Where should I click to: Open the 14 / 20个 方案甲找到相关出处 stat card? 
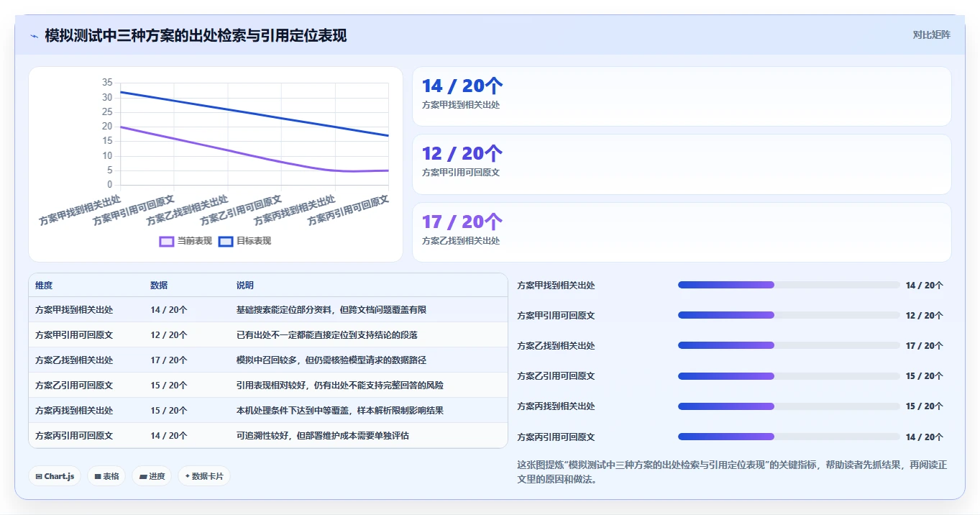(x=682, y=96)
